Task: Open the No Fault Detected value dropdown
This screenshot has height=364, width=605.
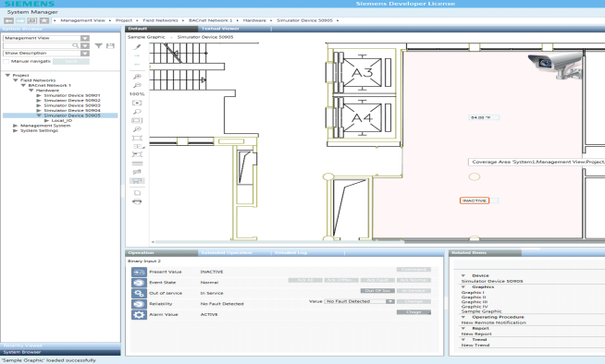Action: click(x=390, y=301)
